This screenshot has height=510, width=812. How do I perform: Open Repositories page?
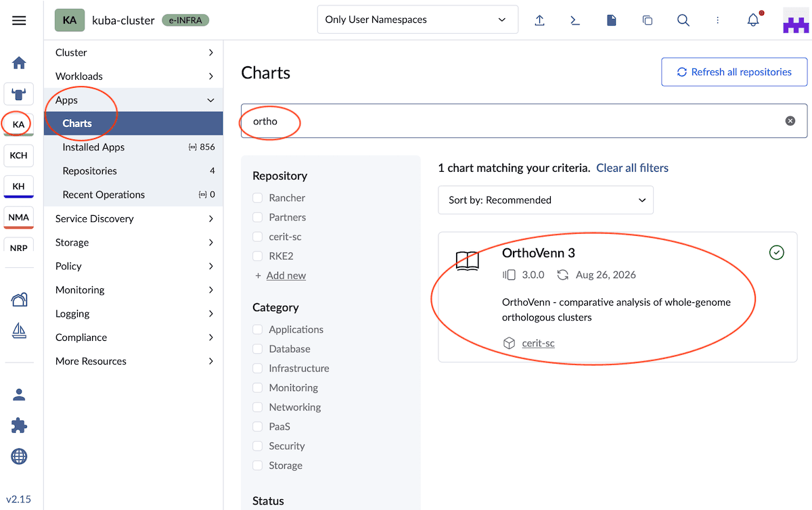point(133,170)
